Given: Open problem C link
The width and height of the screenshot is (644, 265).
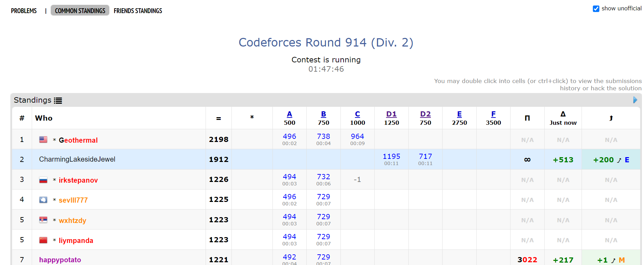Looking at the screenshot, I should pos(357,114).
